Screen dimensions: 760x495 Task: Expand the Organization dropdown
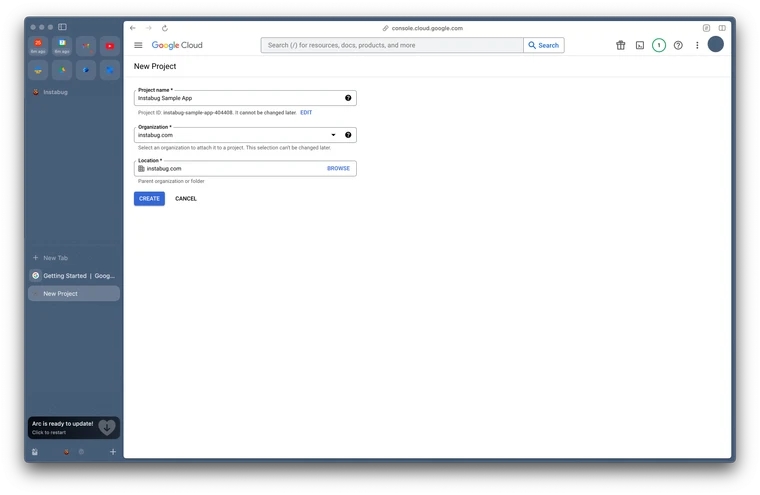pos(334,135)
